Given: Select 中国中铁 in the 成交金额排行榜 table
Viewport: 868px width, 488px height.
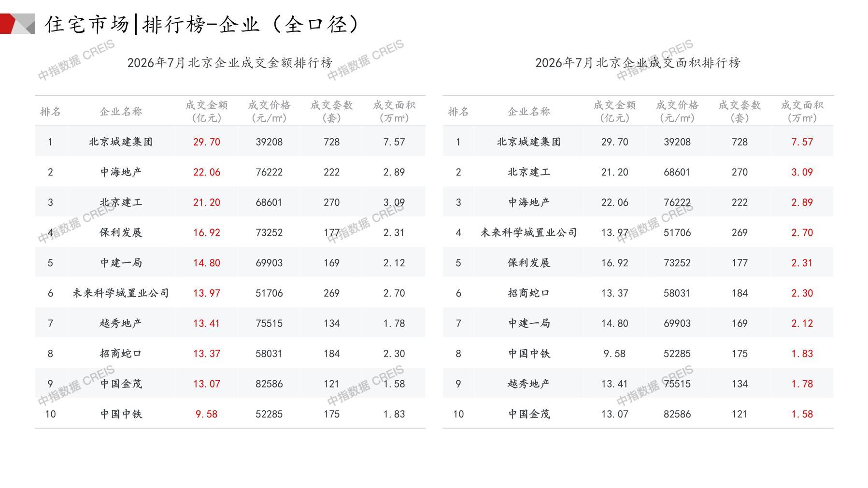Looking at the screenshot, I should (121, 414).
